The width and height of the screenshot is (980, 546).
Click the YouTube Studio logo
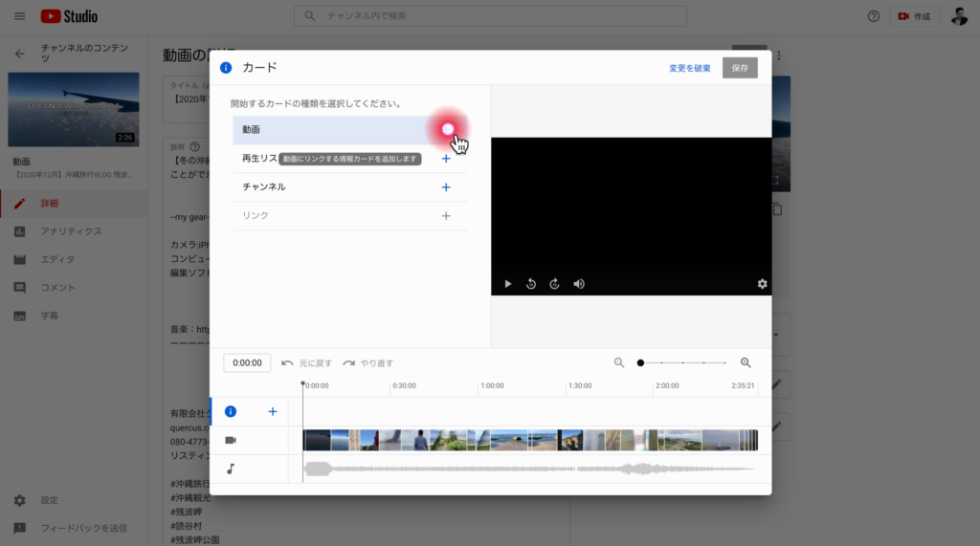tap(69, 16)
